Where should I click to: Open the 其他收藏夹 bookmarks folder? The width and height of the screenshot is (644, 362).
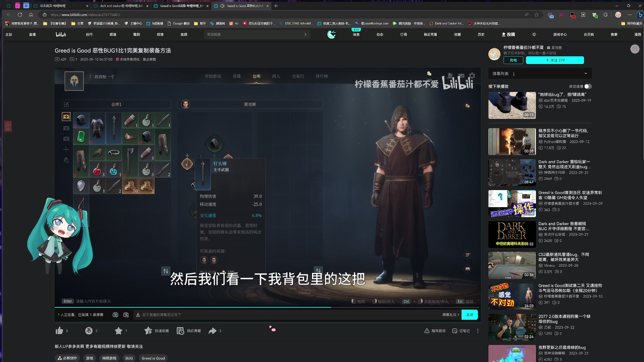[x=632, y=23]
